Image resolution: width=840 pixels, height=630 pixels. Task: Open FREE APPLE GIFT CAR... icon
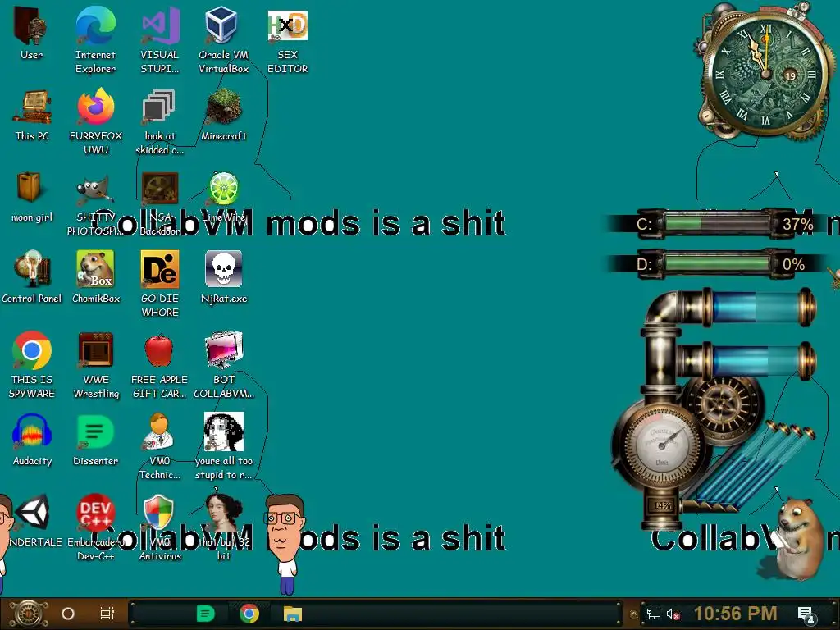click(x=159, y=350)
